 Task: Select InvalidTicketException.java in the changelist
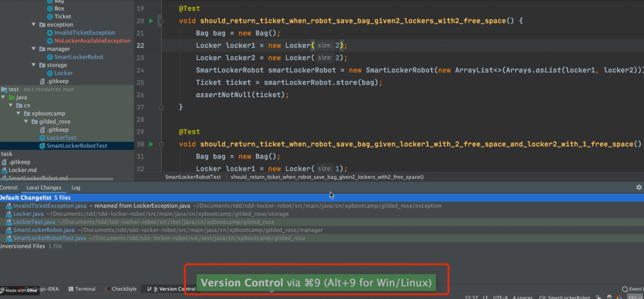(50, 206)
